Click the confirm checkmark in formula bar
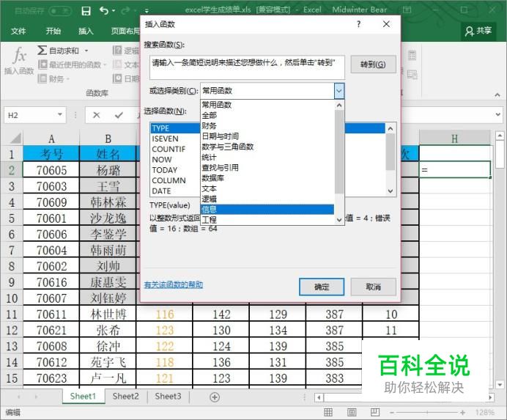The width and height of the screenshot is (507, 420). (x=119, y=115)
